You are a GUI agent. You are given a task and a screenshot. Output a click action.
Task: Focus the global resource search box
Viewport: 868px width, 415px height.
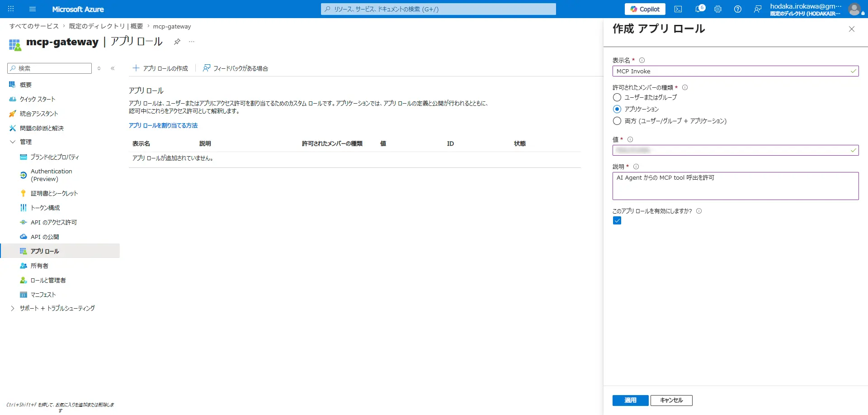[x=438, y=9]
